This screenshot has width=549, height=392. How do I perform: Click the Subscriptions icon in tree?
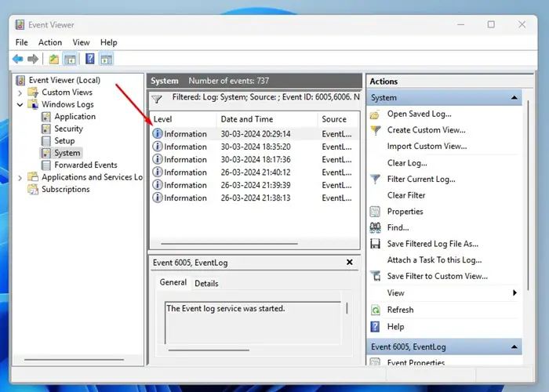pos(33,190)
